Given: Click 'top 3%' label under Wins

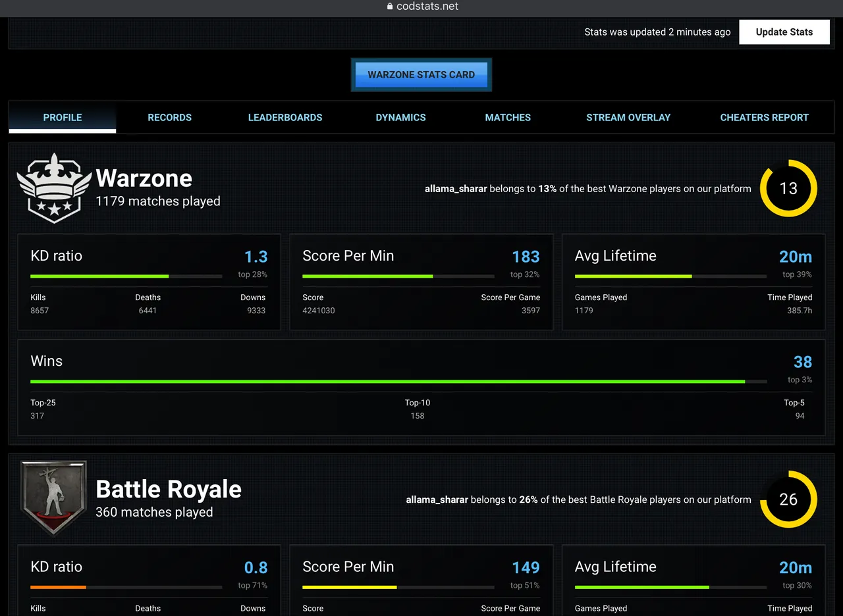Looking at the screenshot, I should pos(800,380).
